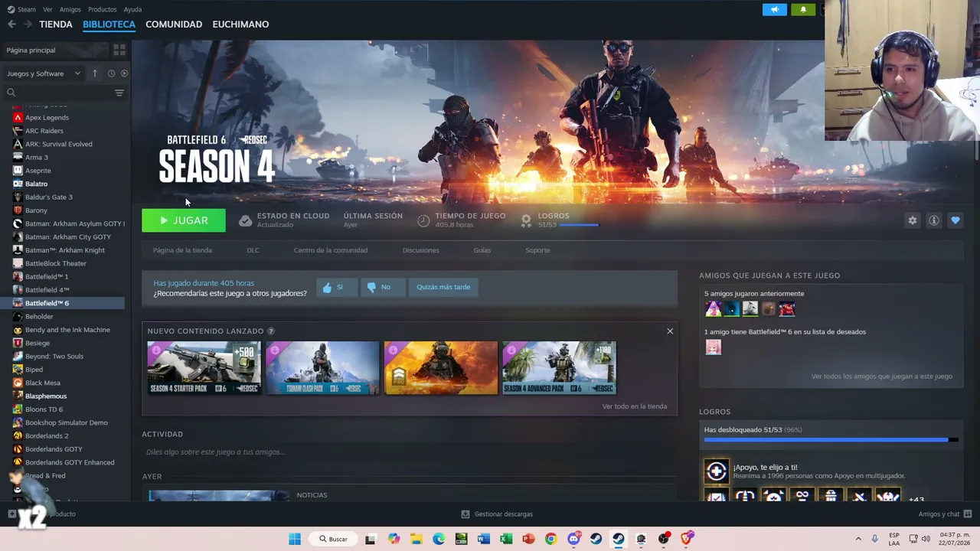
Task: Go forward with the right arrow
Action: point(28,24)
